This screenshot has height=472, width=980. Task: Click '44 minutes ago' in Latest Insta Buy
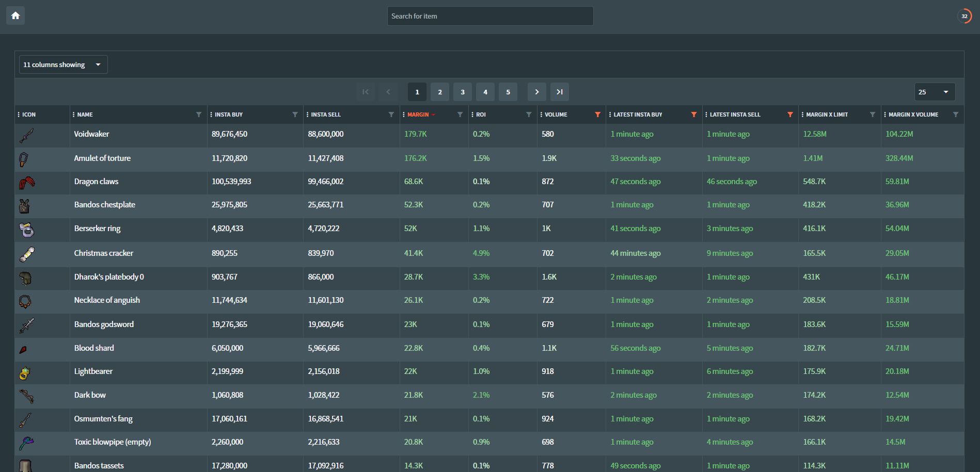tap(636, 253)
